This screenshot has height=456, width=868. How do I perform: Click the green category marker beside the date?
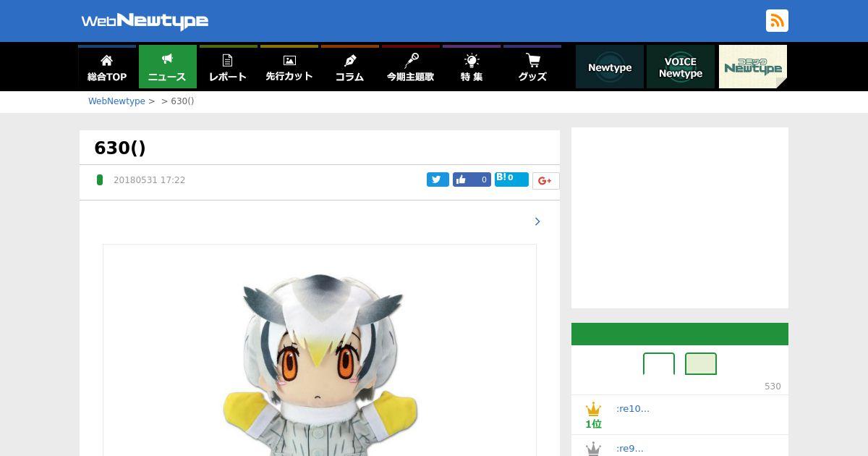(x=100, y=180)
